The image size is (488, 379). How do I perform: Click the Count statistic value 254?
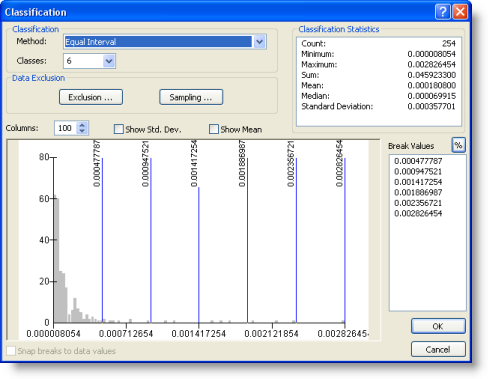(x=449, y=43)
